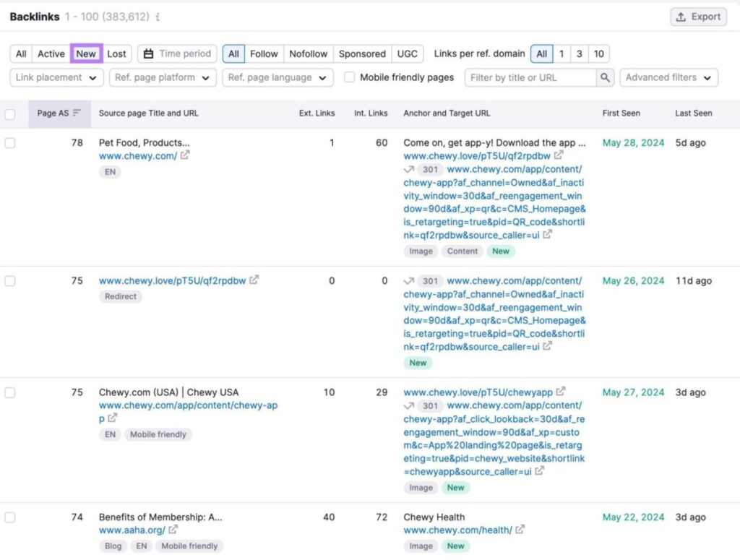
Task: Set links per ref. domain to 3
Action: coord(579,53)
